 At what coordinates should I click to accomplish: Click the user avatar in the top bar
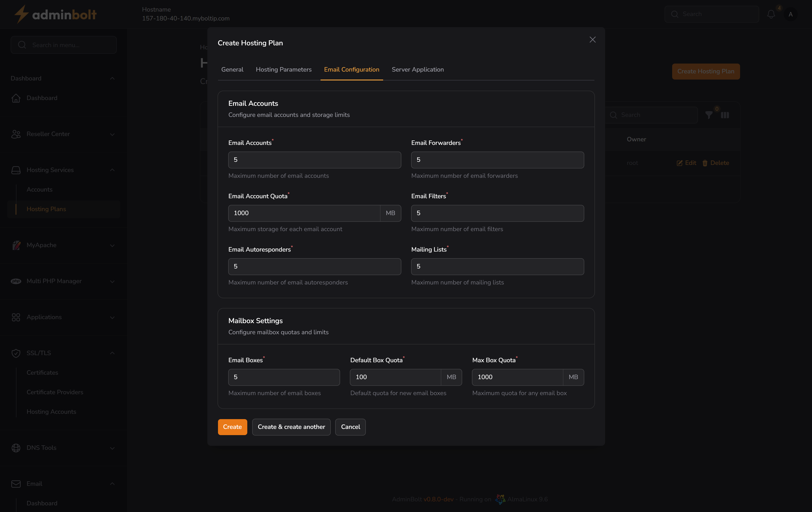(x=791, y=14)
